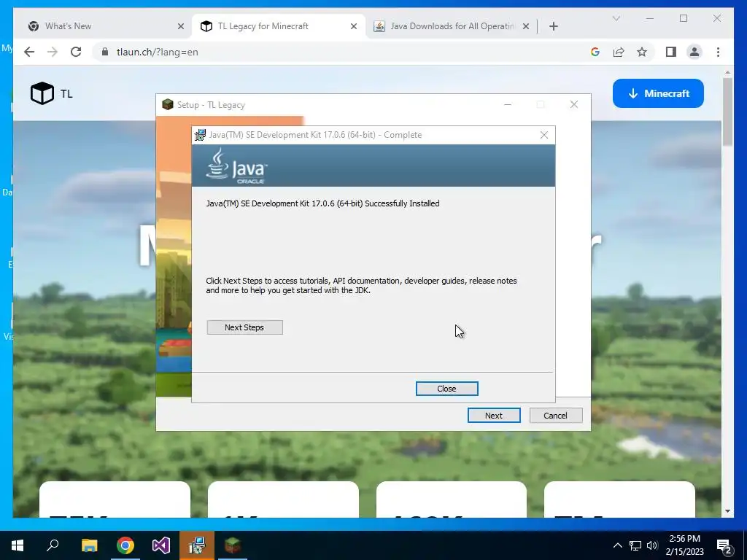Select the TL Legacy setup taskbar icon

[x=233, y=545]
